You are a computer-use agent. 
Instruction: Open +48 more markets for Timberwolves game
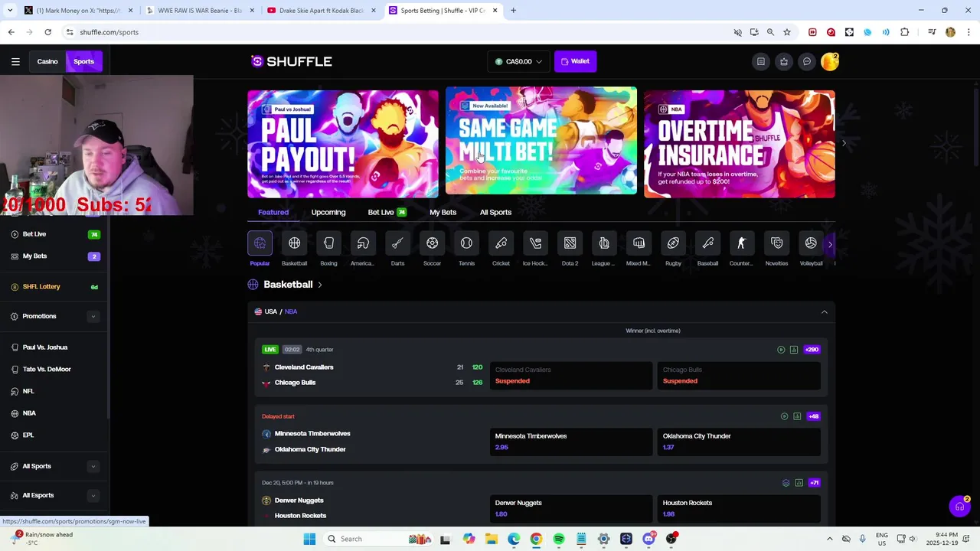pos(813,416)
